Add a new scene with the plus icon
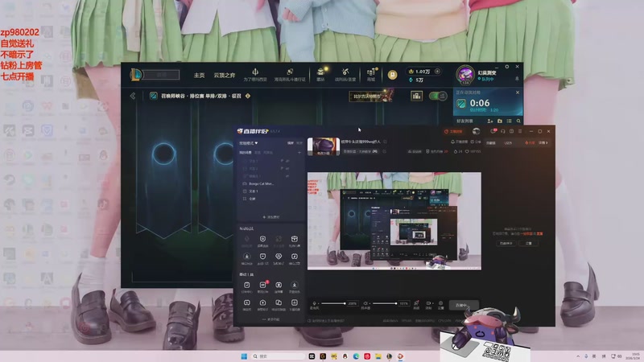Viewport: 644px width, 362px height. pos(299,153)
